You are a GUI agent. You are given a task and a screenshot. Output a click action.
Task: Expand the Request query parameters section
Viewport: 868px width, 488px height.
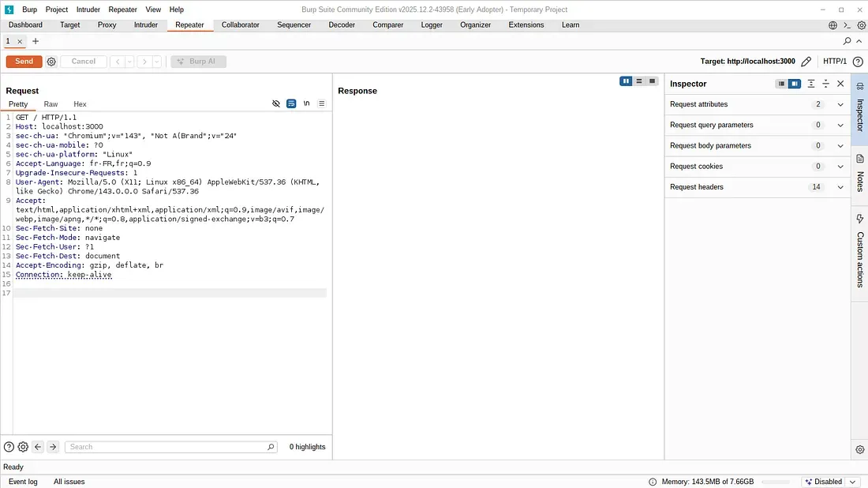[x=840, y=125]
